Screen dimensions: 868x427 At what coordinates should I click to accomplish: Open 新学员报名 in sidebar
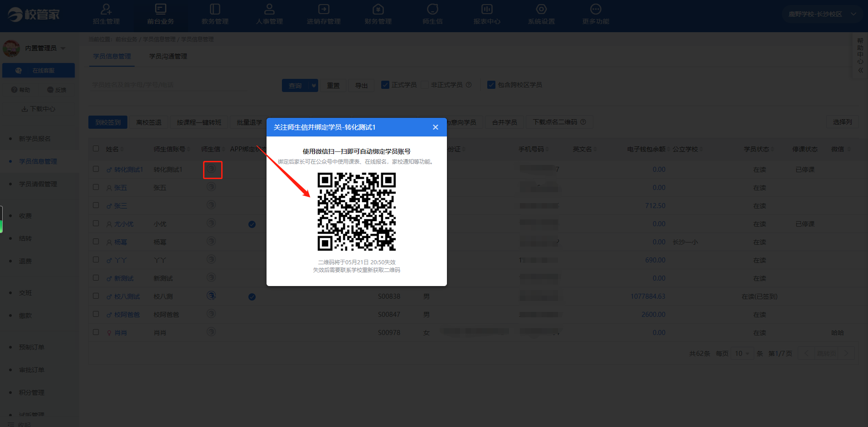pos(35,139)
